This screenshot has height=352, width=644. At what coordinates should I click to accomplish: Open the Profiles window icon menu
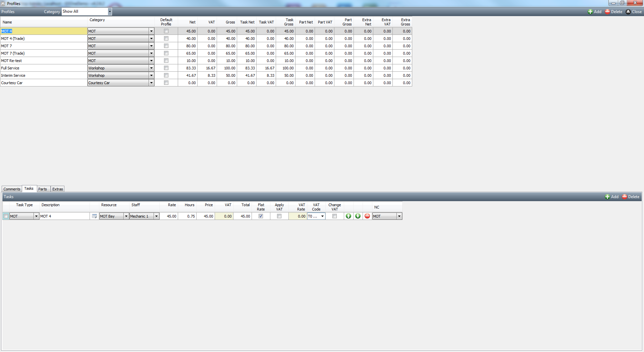click(x=3, y=4)
